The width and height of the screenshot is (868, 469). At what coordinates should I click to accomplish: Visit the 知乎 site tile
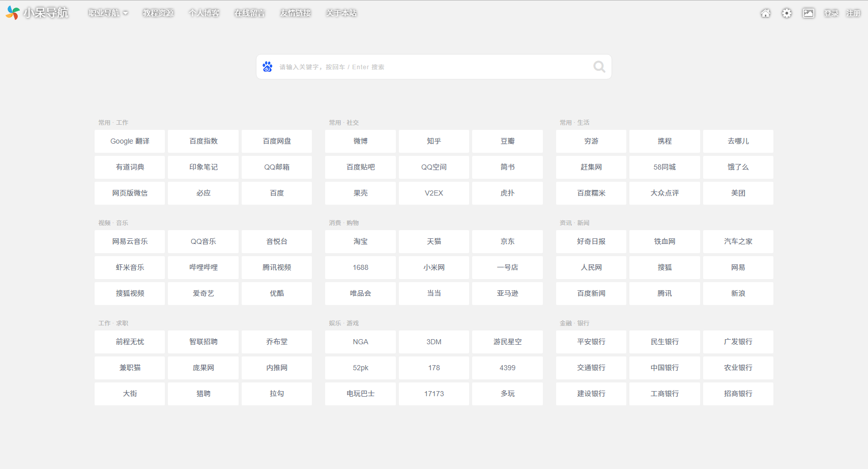[x=434, y=141]
